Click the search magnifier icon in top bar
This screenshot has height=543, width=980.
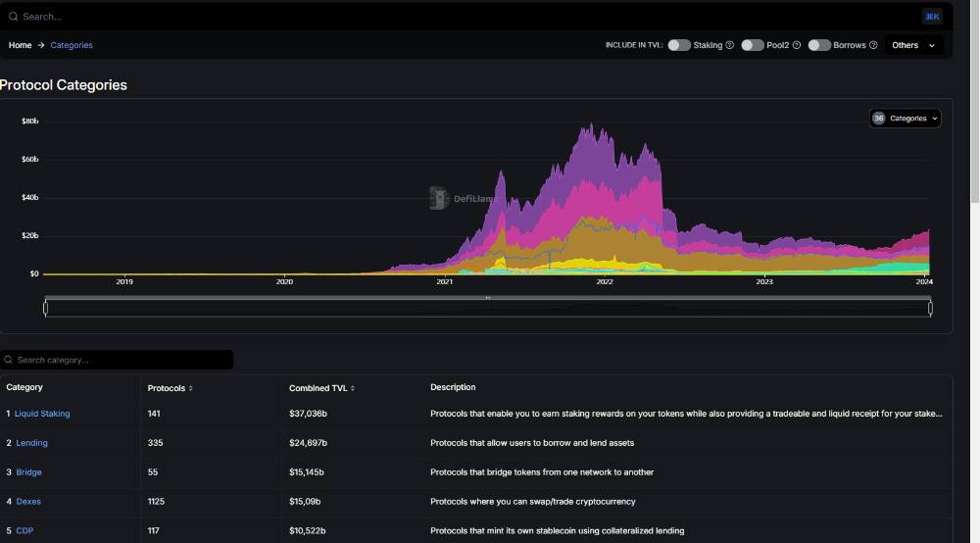coord(14,17)
